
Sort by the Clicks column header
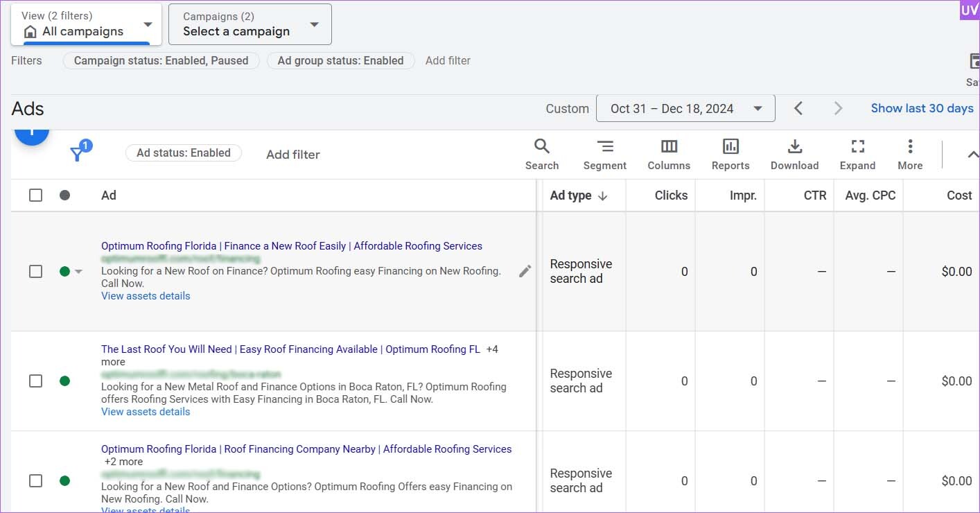pos(671,195)
